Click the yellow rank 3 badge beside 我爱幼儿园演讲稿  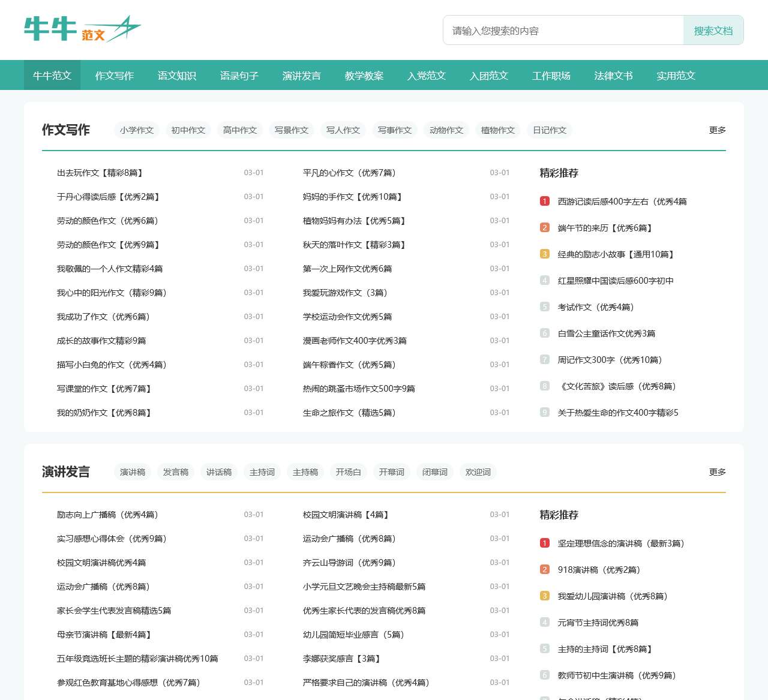click(545, 596)
